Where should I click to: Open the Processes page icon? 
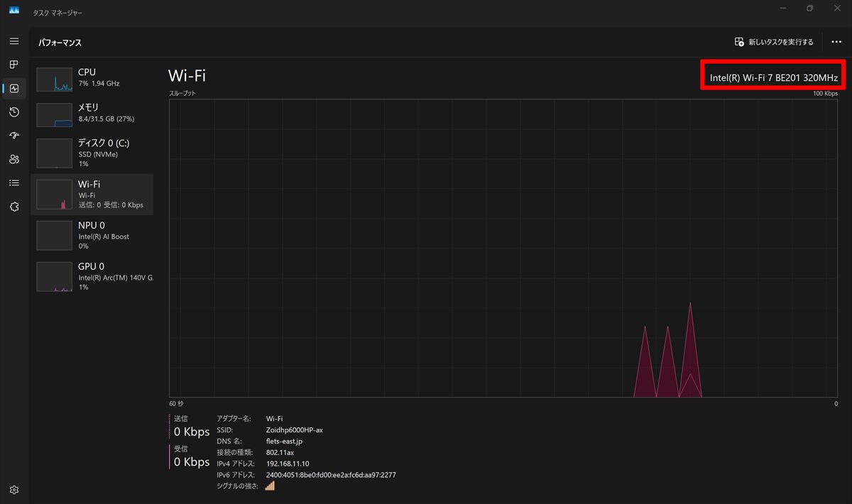point(14,65)
